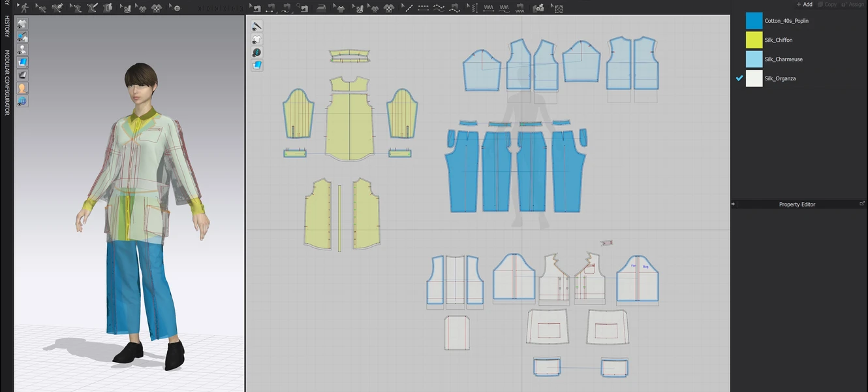Select the Steam iron tool in 2D toolbar
This screenshot has width=868, height=392.
(320, 8)
